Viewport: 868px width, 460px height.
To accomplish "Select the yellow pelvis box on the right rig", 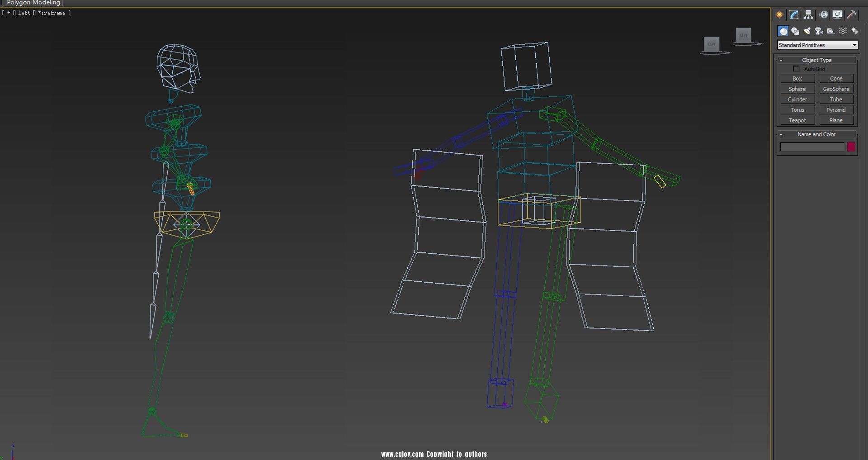I will tap(539, 211).
